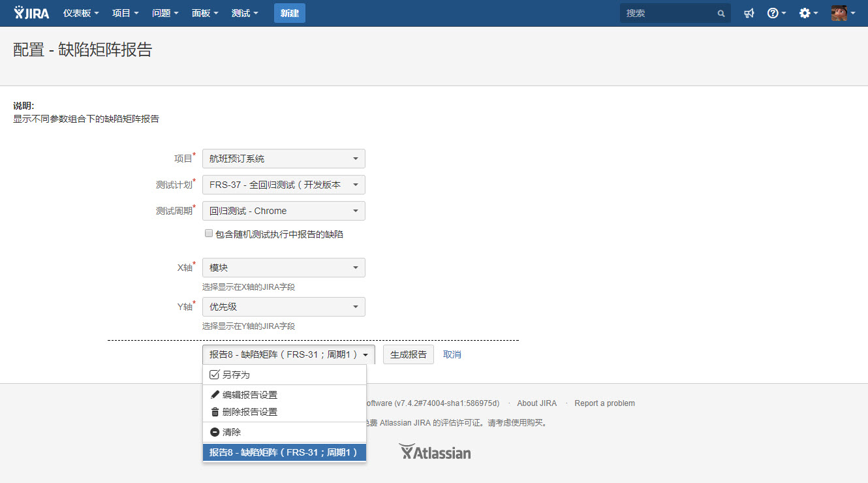
Task: Expand the X轴 dropdown showing 模块
Action: 284,268
